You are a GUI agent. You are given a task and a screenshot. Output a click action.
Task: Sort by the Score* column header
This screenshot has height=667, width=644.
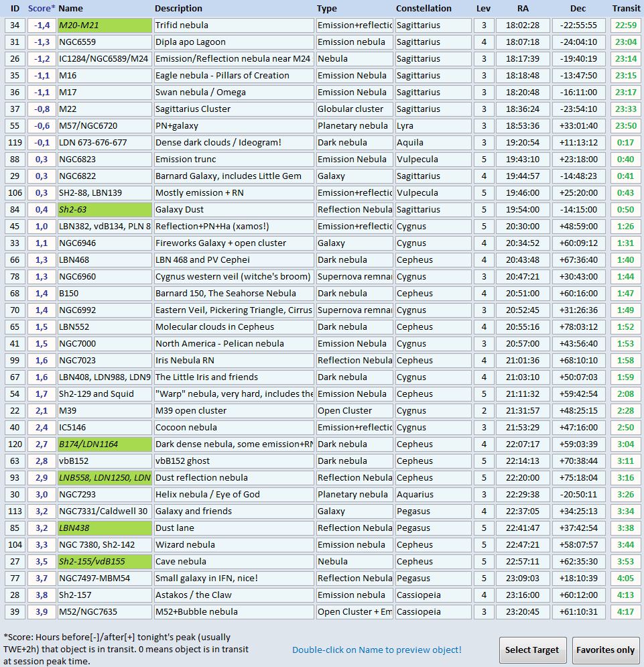click(x=41, y=9)
